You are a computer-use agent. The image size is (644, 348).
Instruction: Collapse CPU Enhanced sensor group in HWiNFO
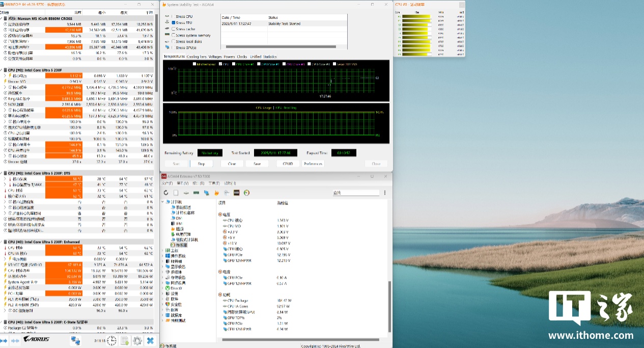pyautogui.click(x=3, y=242)
